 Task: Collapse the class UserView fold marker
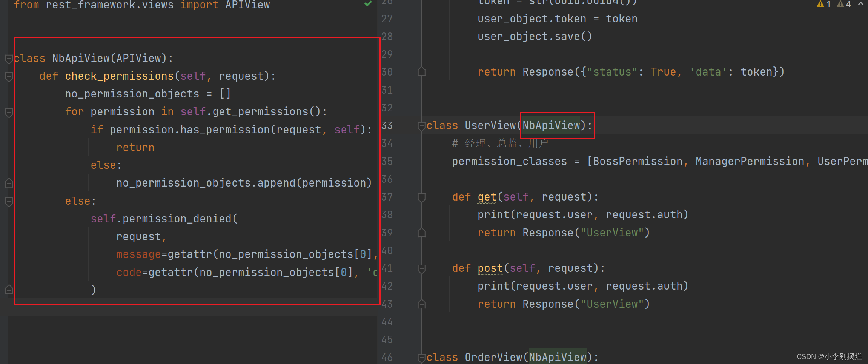422,126
